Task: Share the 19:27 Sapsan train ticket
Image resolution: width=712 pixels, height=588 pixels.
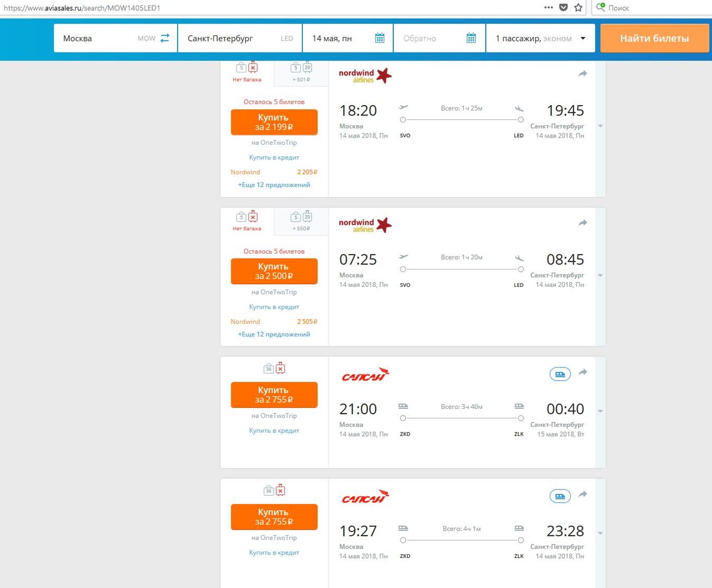Action: [x=582, y=494]
